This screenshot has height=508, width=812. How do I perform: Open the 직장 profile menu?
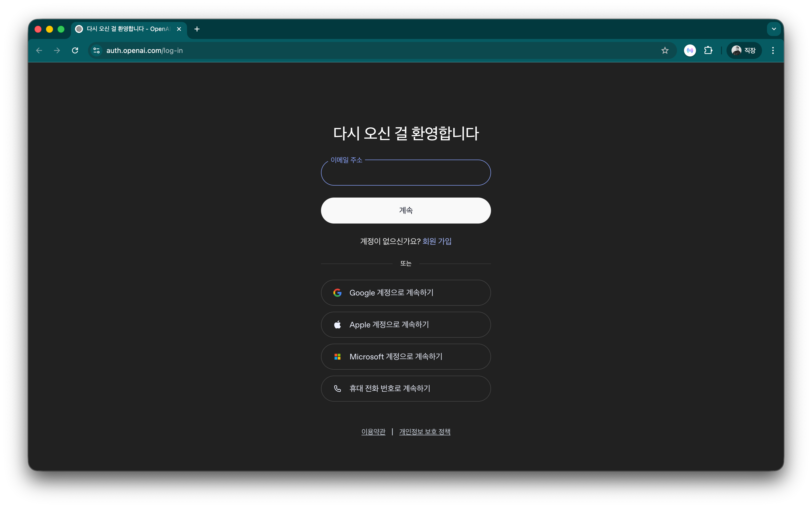(x=744, y=50)
